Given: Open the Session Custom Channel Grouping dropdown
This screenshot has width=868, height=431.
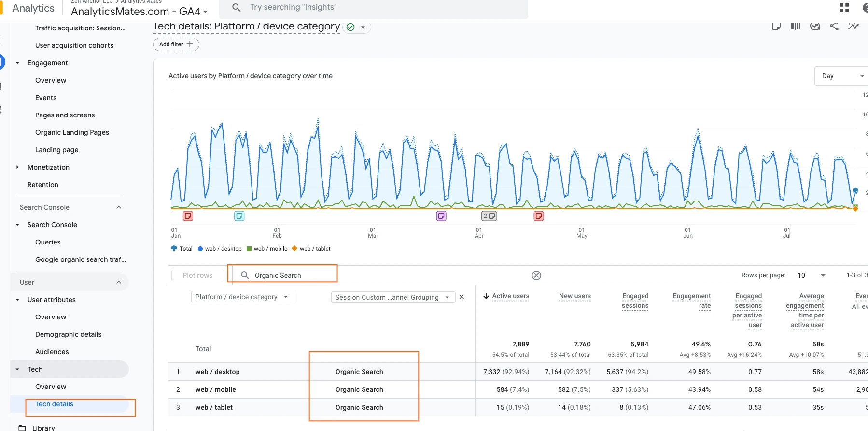Looking at the screenshot, I should 393,298.
